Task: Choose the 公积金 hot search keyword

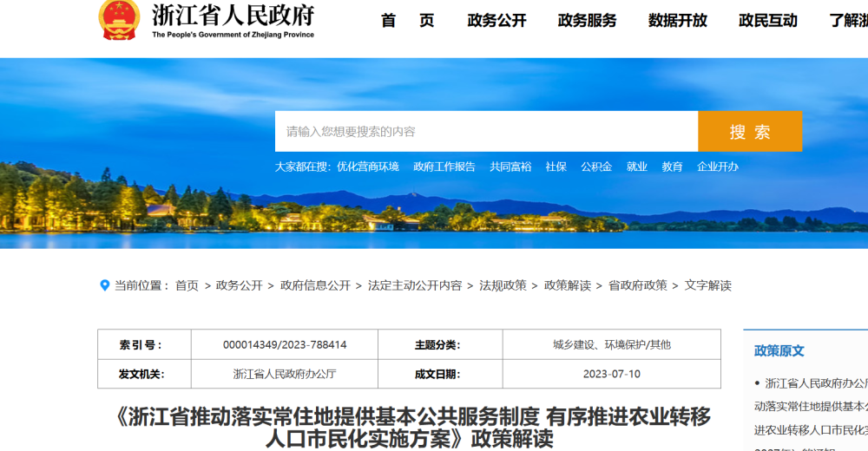Action: [x=596, y=167]
